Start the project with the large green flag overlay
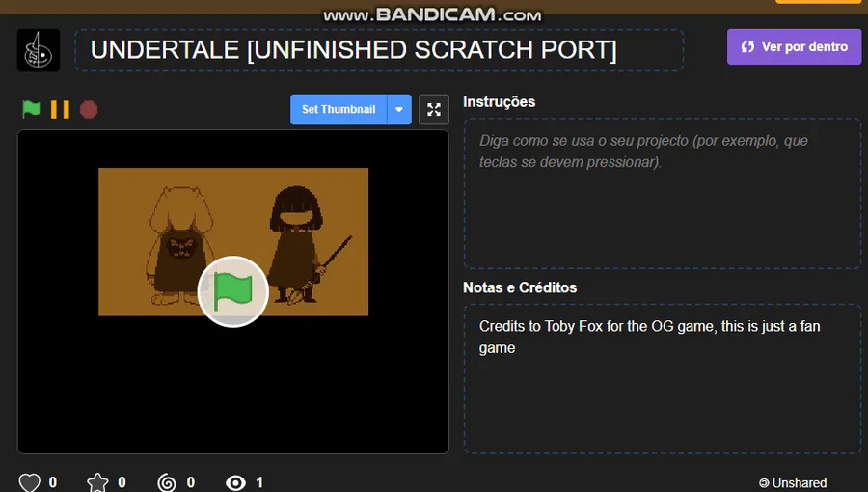Image resolution: width=868 pixels, height=492 pixels. (x=233, y=291)
